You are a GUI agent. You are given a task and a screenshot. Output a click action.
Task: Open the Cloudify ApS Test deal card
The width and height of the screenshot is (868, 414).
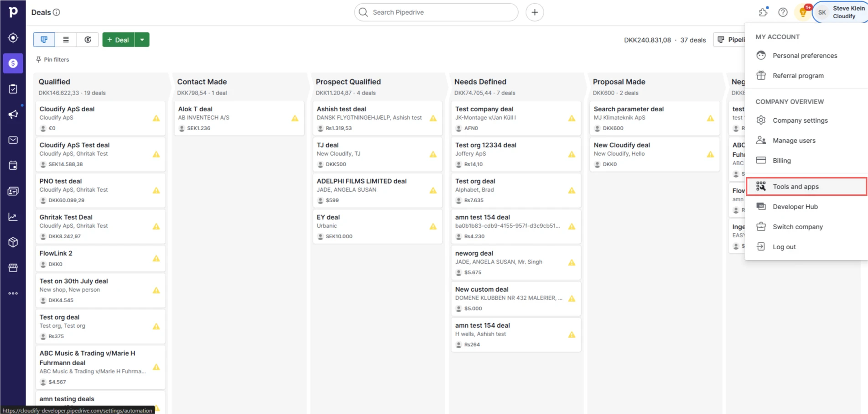click(x=100, y=154)
